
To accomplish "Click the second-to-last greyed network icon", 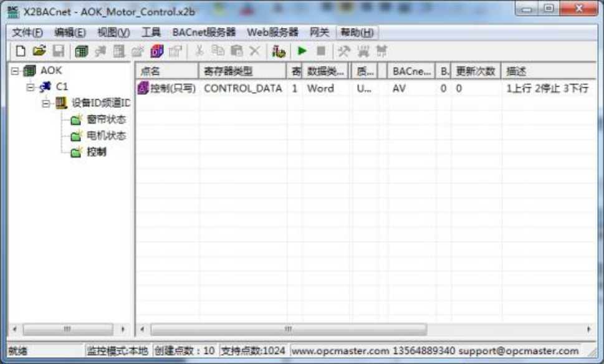I will [x=363, y=51].
